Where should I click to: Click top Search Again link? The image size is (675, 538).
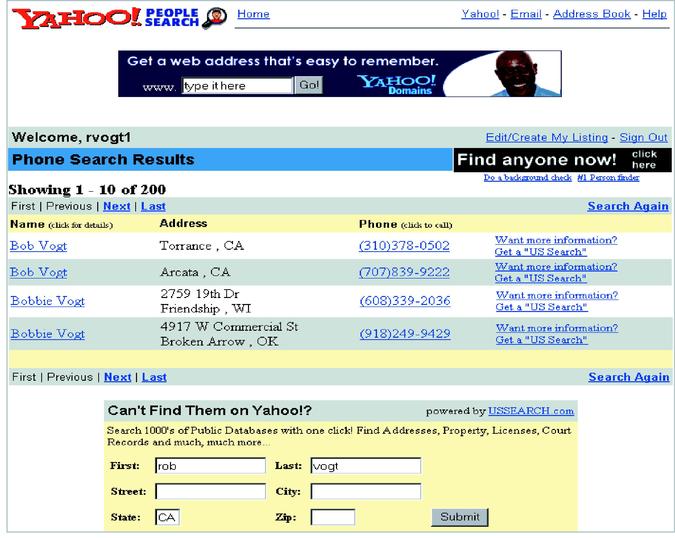click(628, 206)
